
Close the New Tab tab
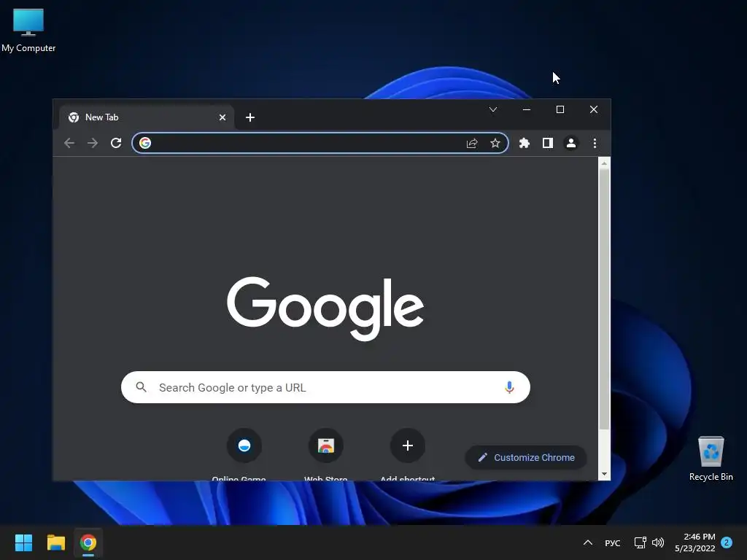222,117
